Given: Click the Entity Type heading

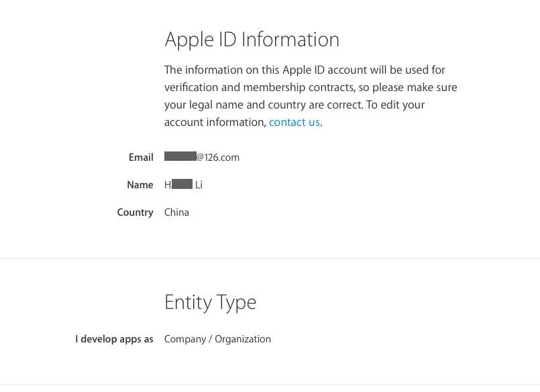Looking at the screenshot, I should click(210, 303).
